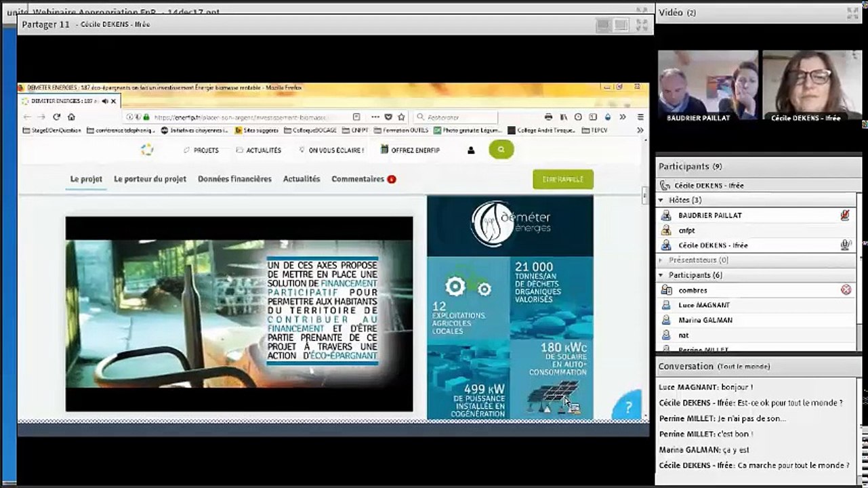868x488 pixels.
Task: Toggle full screen on Vidéo pod
Action: click(x=852, y=12)
